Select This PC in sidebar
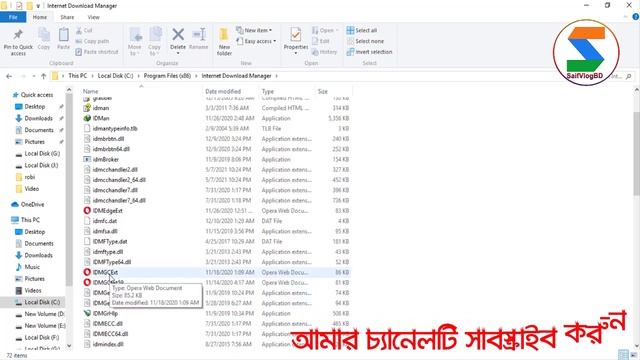This screenshot has width=640, height=360. point(30,220)
